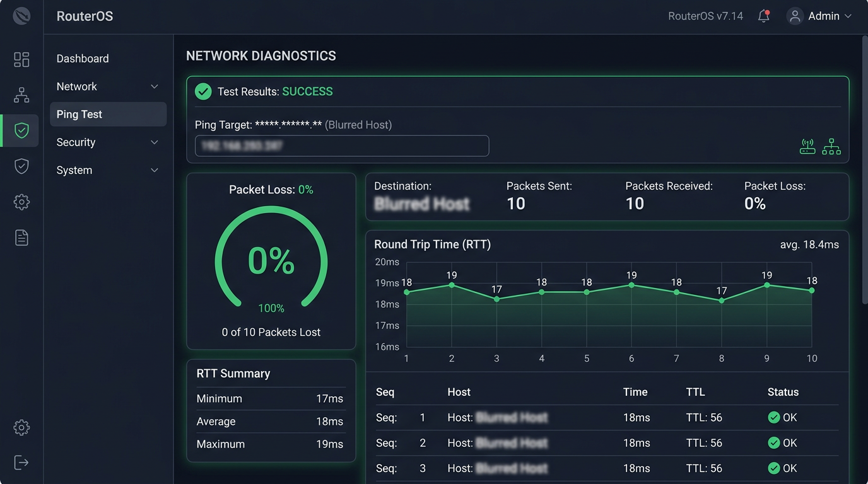Expand the Security menu chevron
Screen dimensions: 868x484
coord(155,142)
